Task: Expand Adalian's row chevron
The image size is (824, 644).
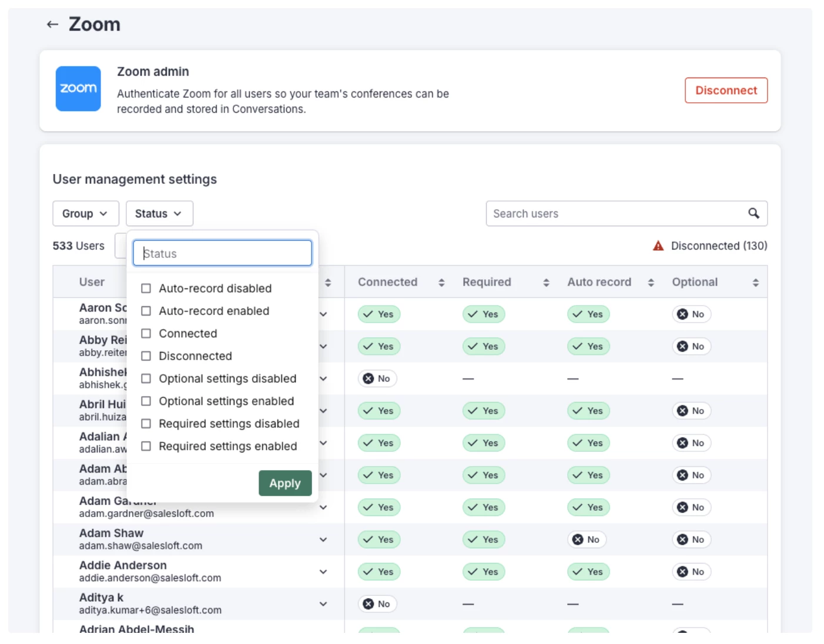Action: 323,443
